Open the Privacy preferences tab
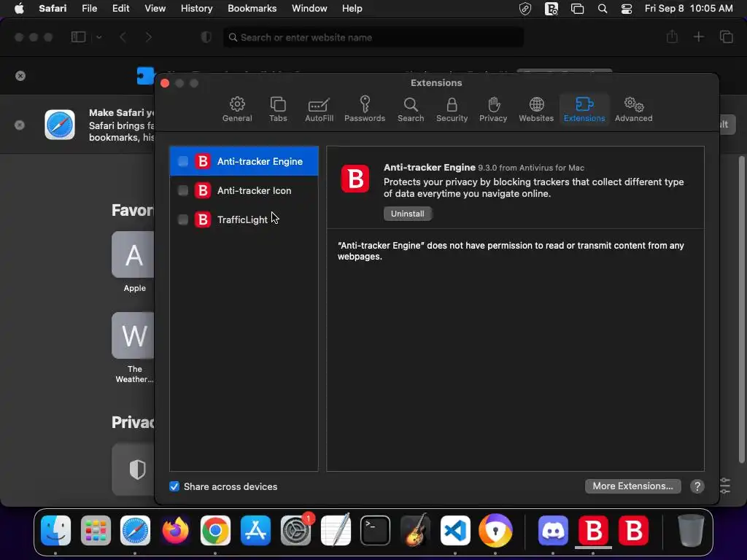Image resolution: width=747 pixels, height=560 pixels. [x=493, y=109]
